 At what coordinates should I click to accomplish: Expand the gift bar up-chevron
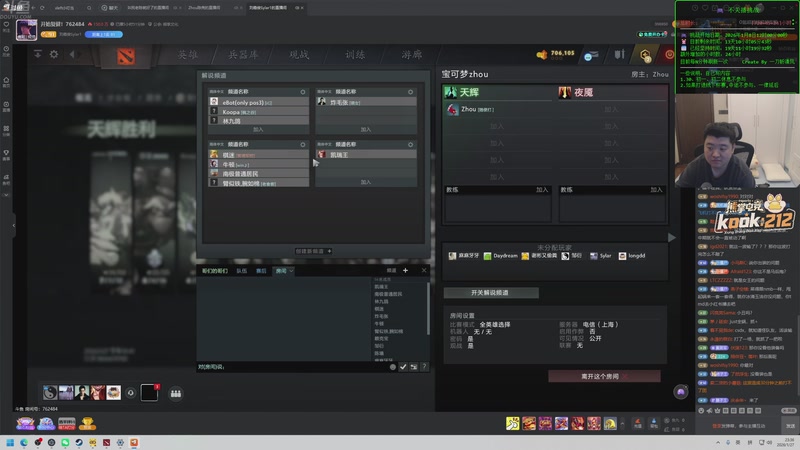pyautogui.click(x=622, y=423)
